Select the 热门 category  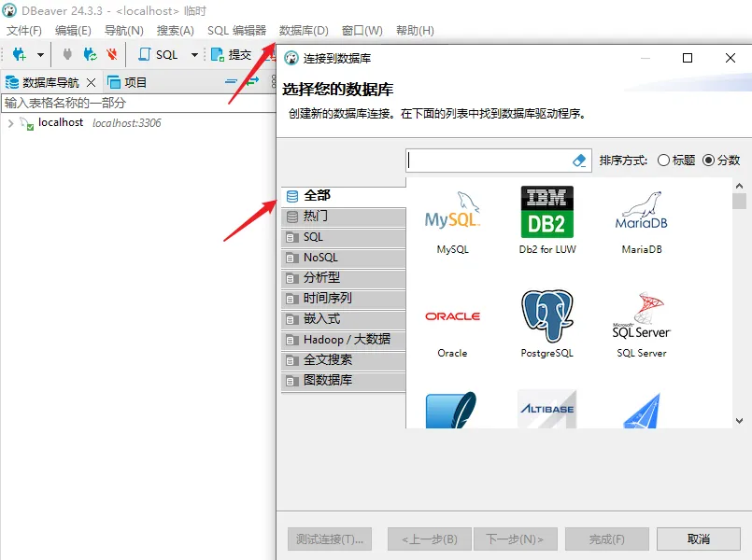pyautogui.click(x=344, y=217)
